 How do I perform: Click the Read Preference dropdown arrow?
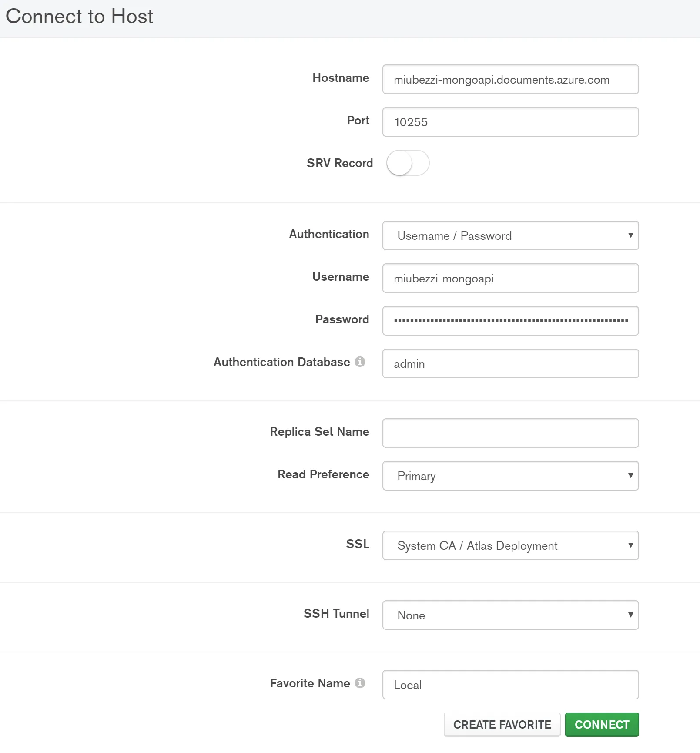coord(630,476)
